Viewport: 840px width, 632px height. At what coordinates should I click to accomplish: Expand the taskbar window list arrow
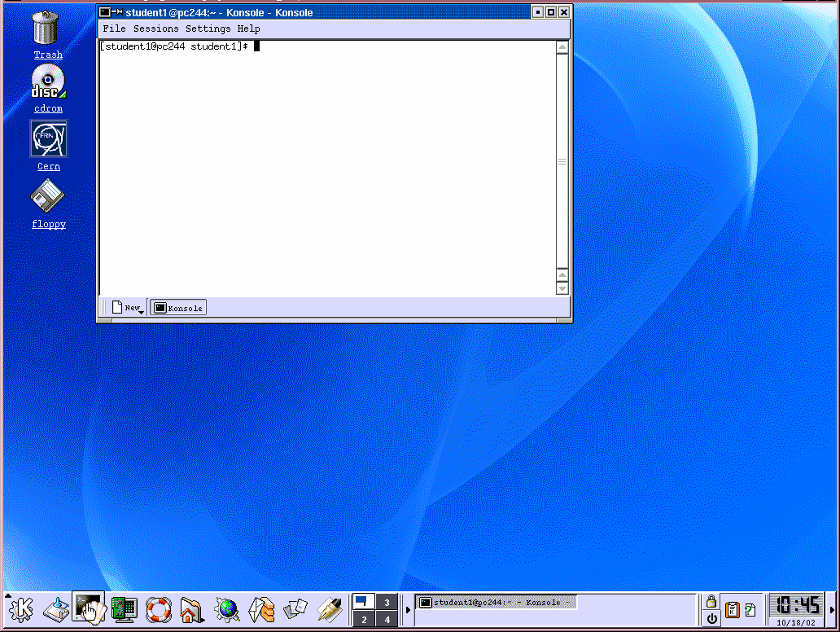408,609
